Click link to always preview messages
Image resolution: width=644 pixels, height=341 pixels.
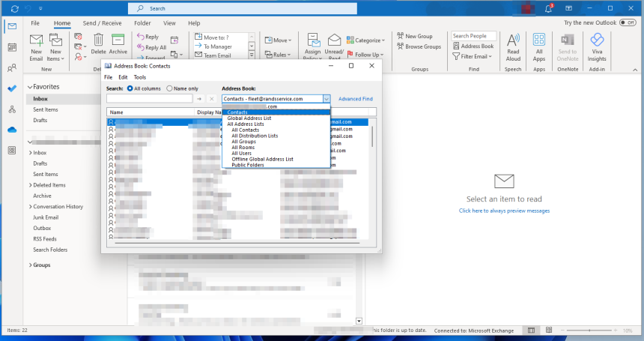[503, 211]
